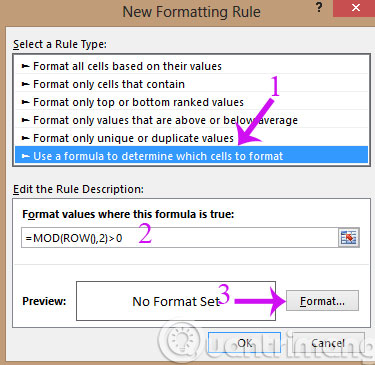
Task: Click the 'Preview:' label
Action: [x=44, y=301]
